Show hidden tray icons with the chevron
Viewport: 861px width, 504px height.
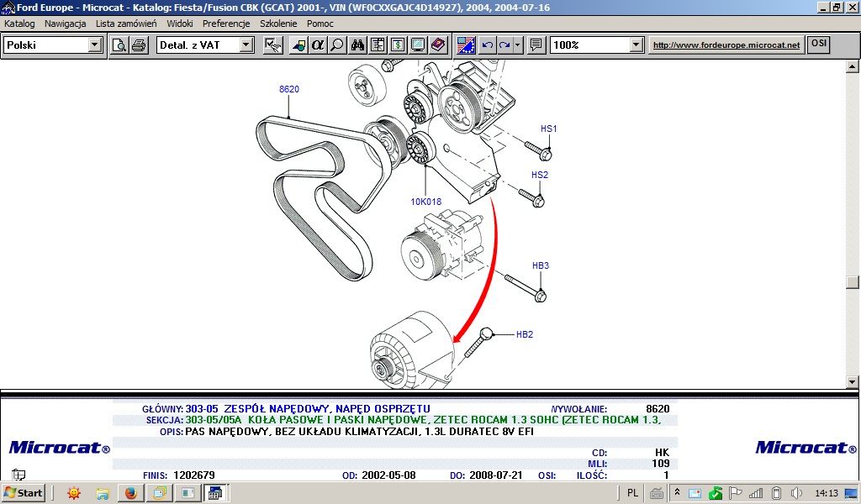click(677, 492)
